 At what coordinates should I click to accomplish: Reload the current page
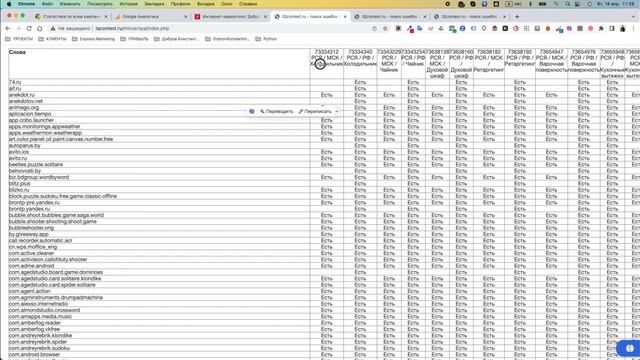(29, 29)
